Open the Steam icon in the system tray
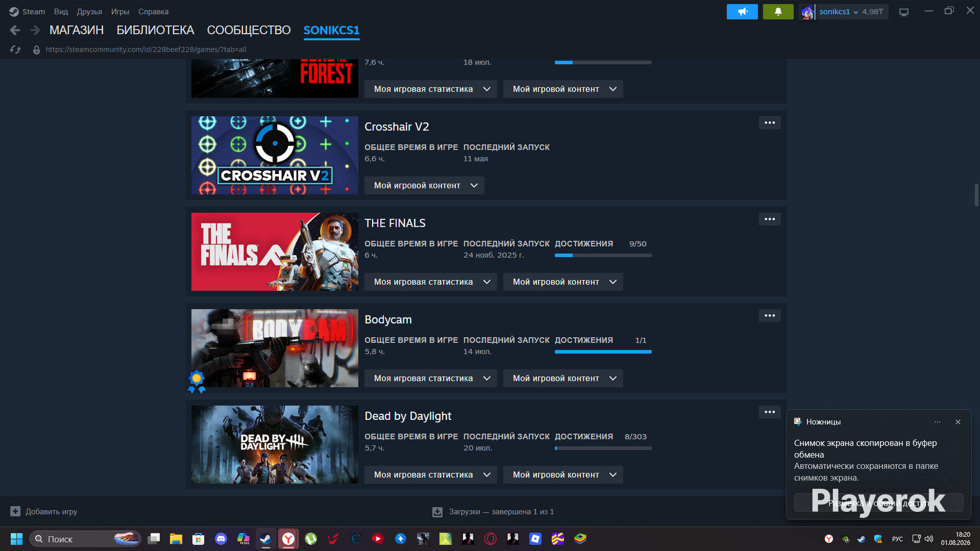Image resolution: width=980 pixels, height=551 pixels. click(x=861, y=539)
